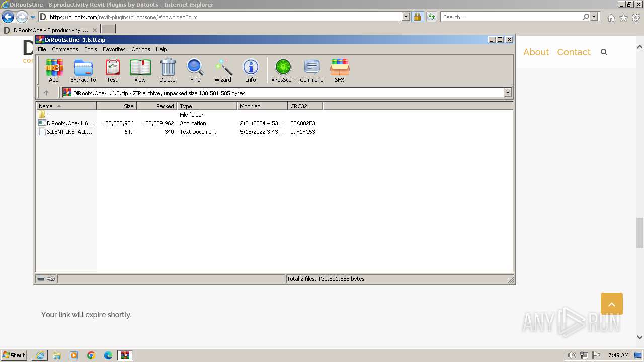Sort files by Size column

point(116,106)
